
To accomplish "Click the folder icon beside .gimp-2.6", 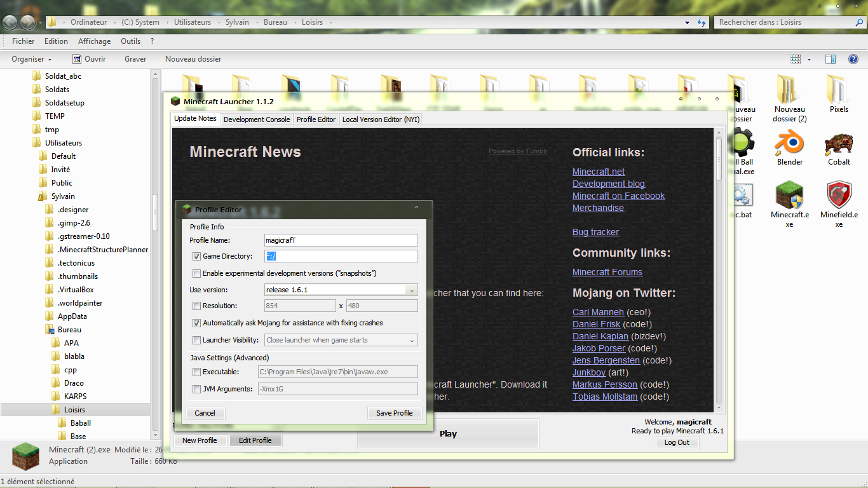I will (49, 223).
